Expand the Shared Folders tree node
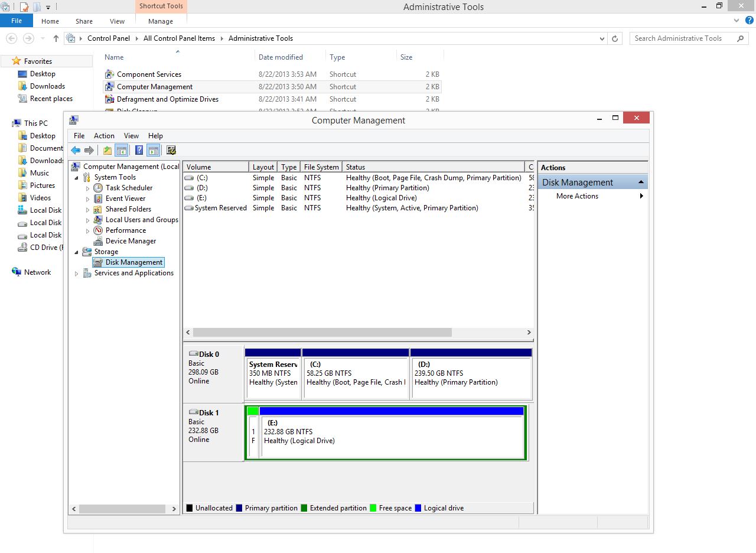The width and height of the screenshot is (756, 553). pos(87,210)
